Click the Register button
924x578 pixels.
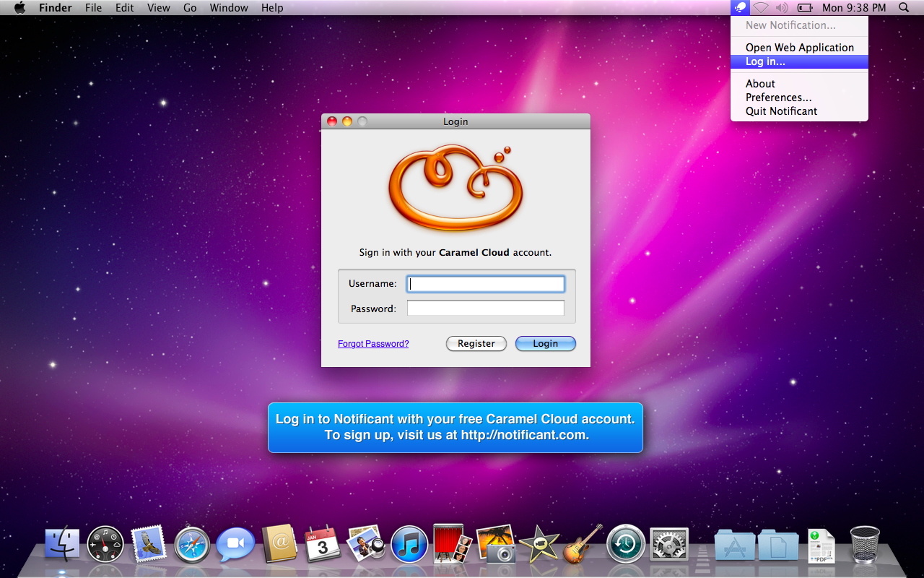point(476,343)
